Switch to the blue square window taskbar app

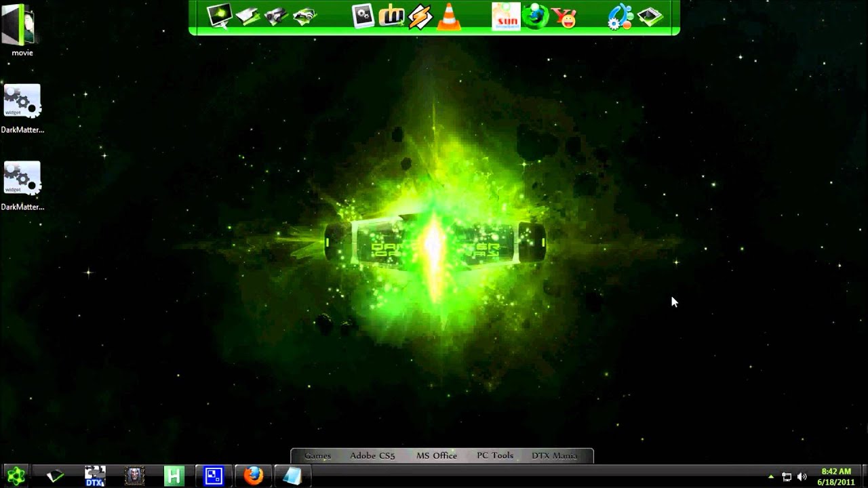click(214, 476)
